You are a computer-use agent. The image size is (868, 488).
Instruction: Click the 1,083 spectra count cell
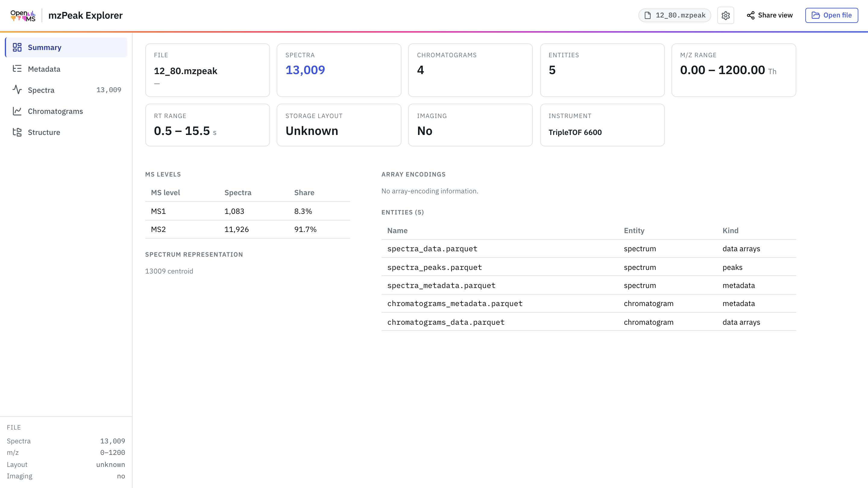[234, 211]
